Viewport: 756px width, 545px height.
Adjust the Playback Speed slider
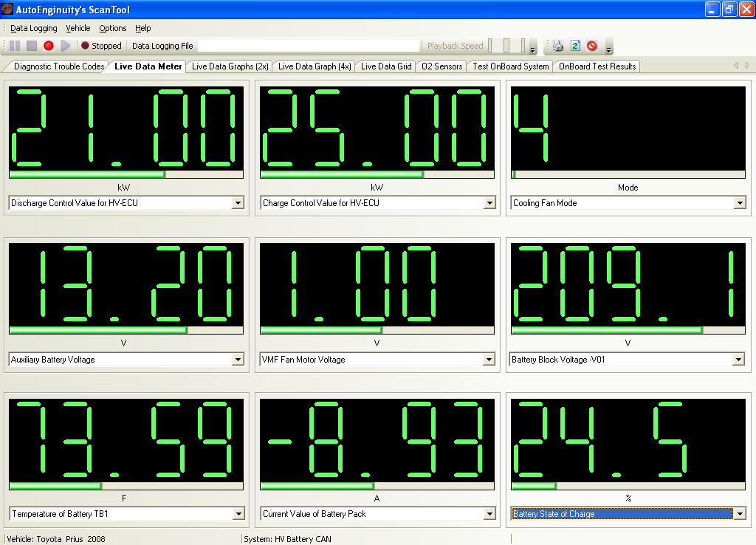coord(507,46)
